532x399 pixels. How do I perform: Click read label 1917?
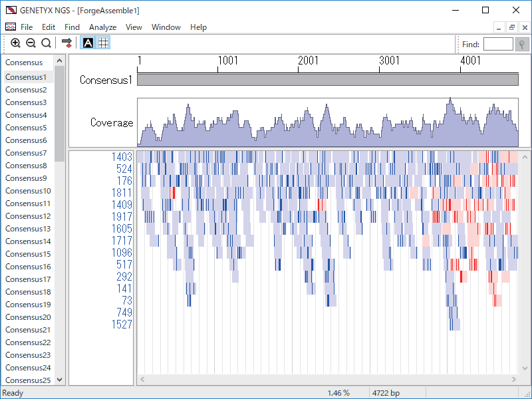(122, 217)
